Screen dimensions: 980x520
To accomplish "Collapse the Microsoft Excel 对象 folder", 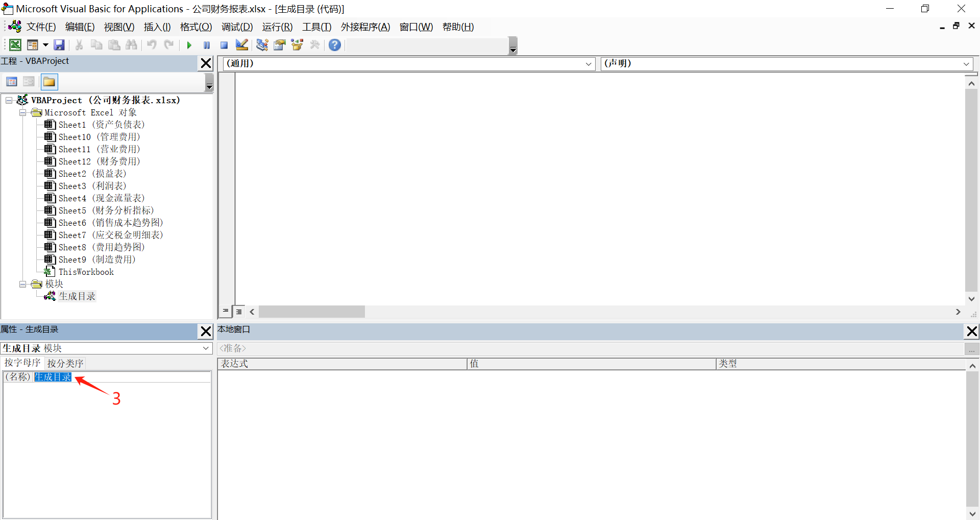I will click(x=22, y=112).
